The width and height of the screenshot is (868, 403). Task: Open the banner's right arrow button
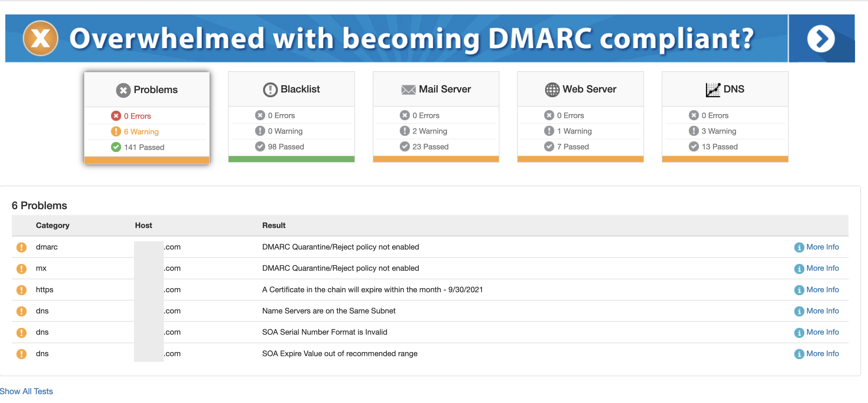(x=821, y=38)
